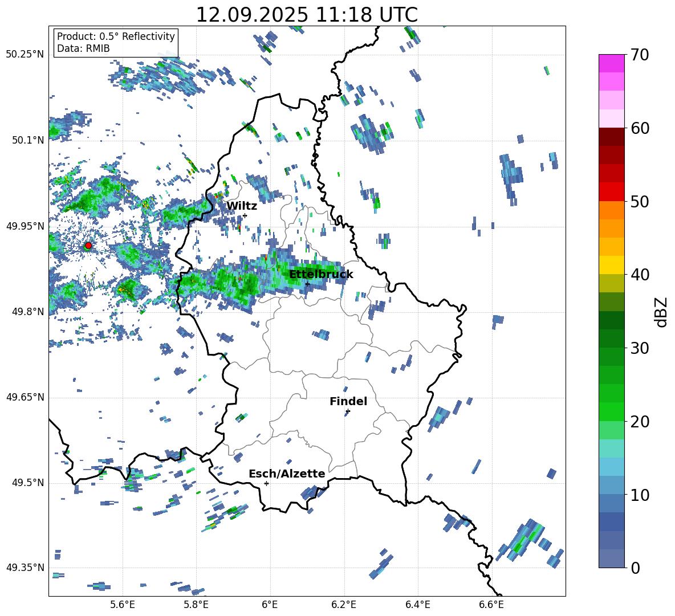Click the 40 colorbar tick label
675x616 pixels.
tap(640, 275)
